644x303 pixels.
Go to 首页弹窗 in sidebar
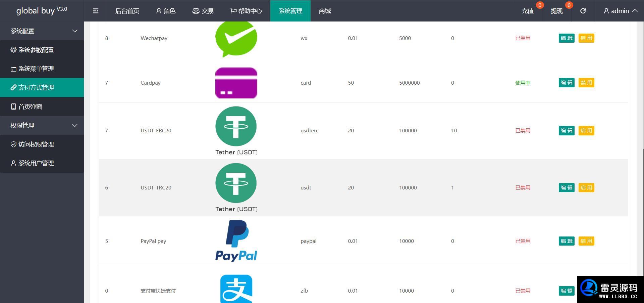[42, 106]
